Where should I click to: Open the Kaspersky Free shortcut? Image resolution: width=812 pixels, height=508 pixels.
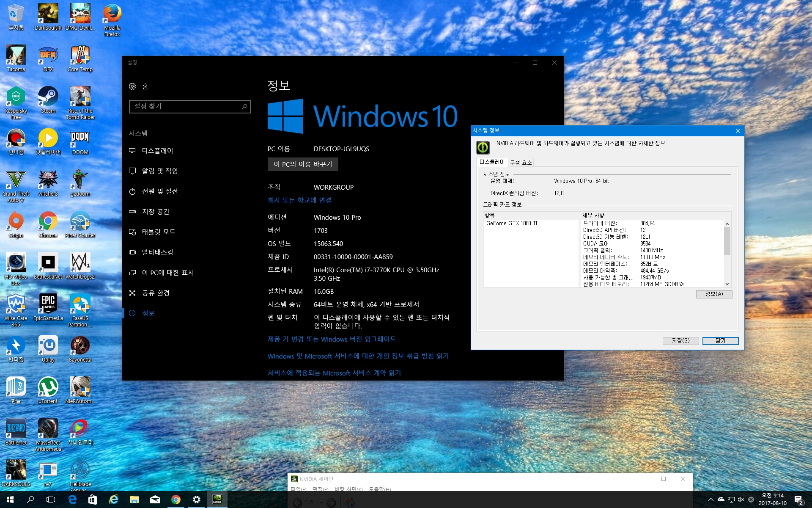pos(16,103)
